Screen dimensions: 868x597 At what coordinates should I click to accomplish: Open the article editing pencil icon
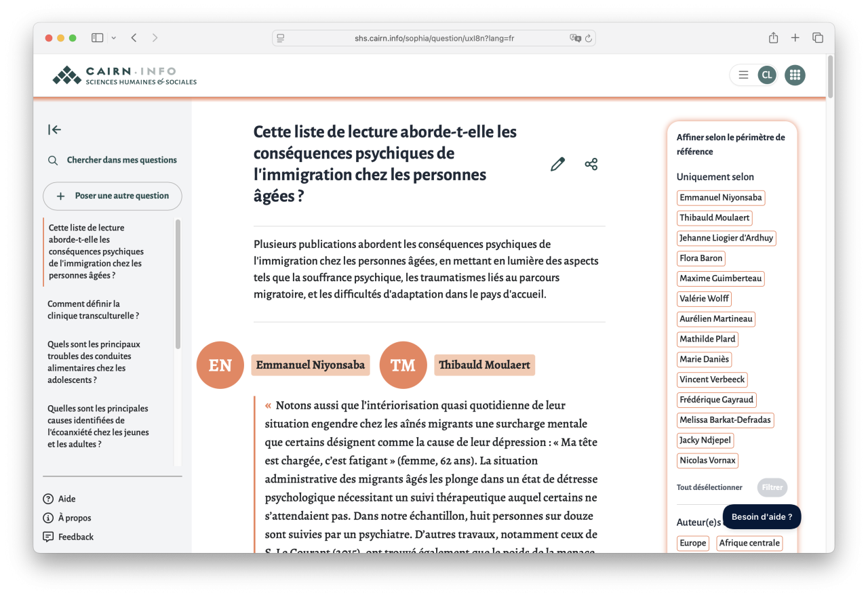pos(557,164)
